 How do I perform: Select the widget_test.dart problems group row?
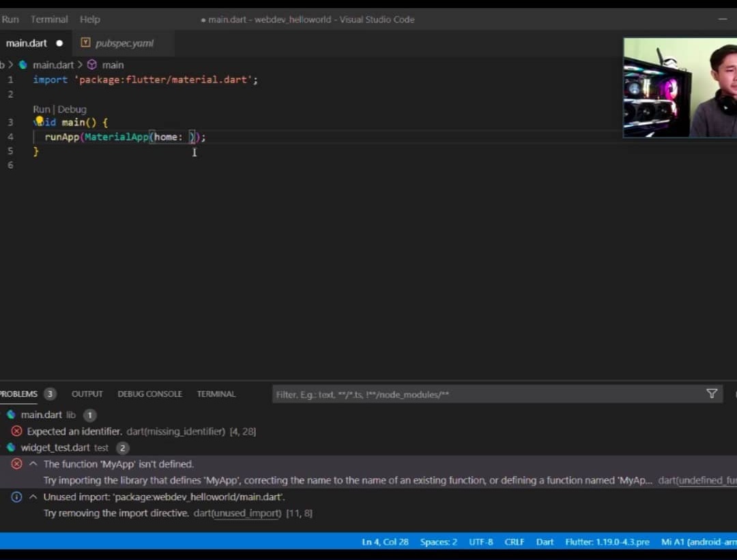[x=369, y=447]
